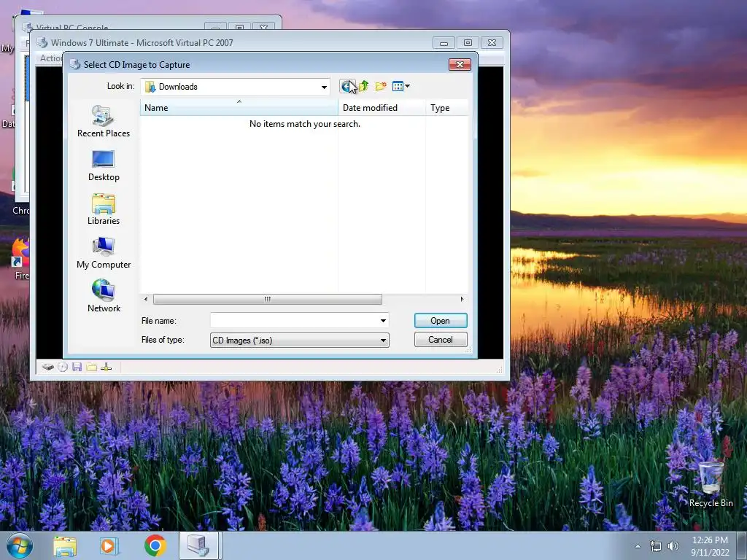
Task: Open the Files of type combo box
Action: (299, 340)
